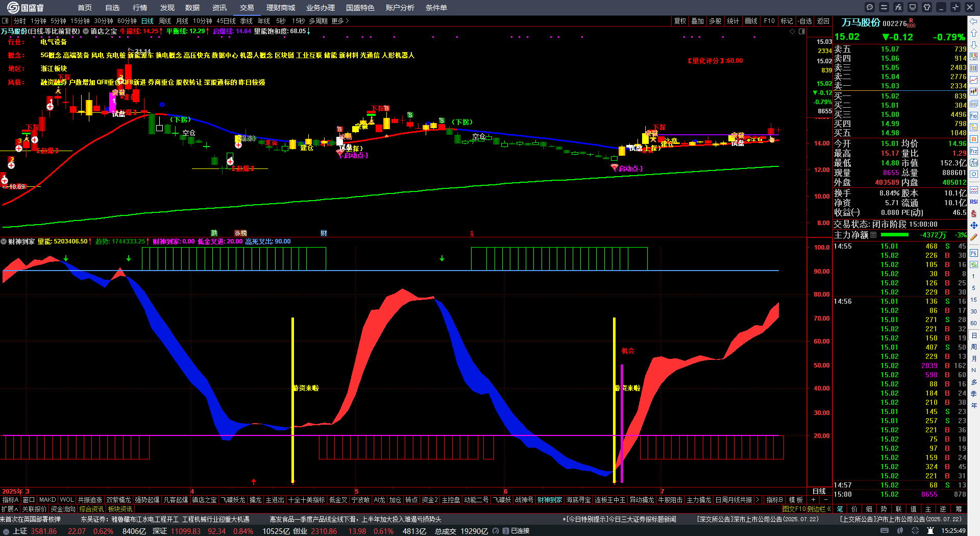Image resolution: width=980 pixels, height=536 pixels.
Task: Click the red dollar sign sidebar icon
Action: coord(974,213)
